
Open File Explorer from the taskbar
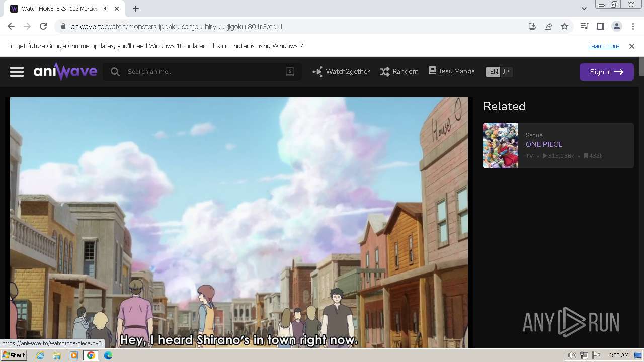point(57,355)
